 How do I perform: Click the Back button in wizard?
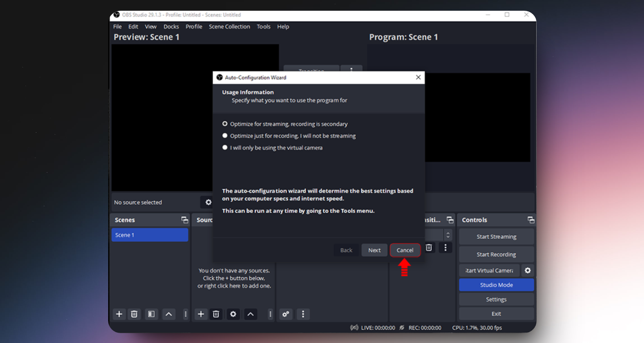pyautogui.click(x=346, y=250)
